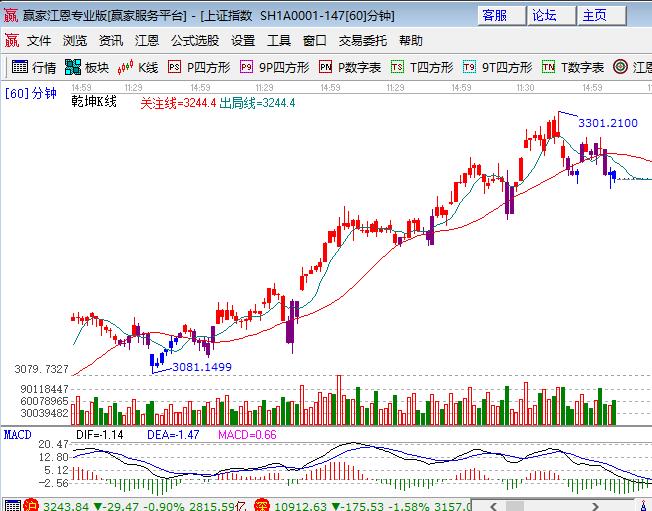Open the P四方形 tool

coord(199,68)
